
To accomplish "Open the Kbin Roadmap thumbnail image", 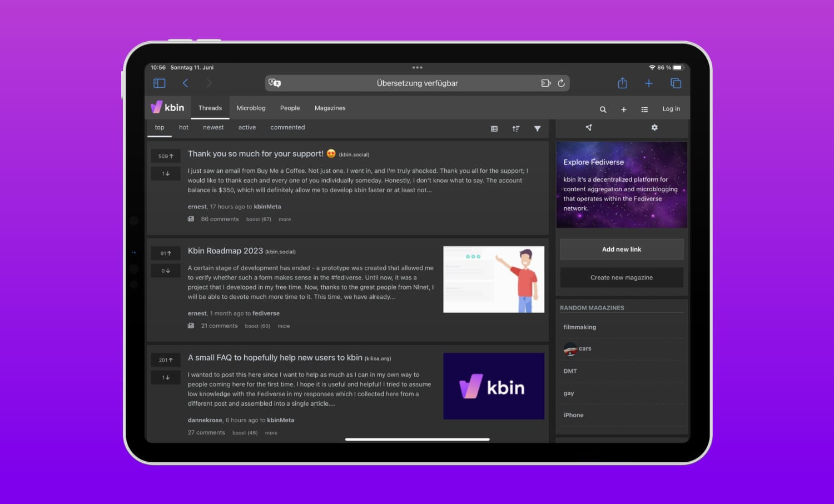I will [x=494, y=280].
